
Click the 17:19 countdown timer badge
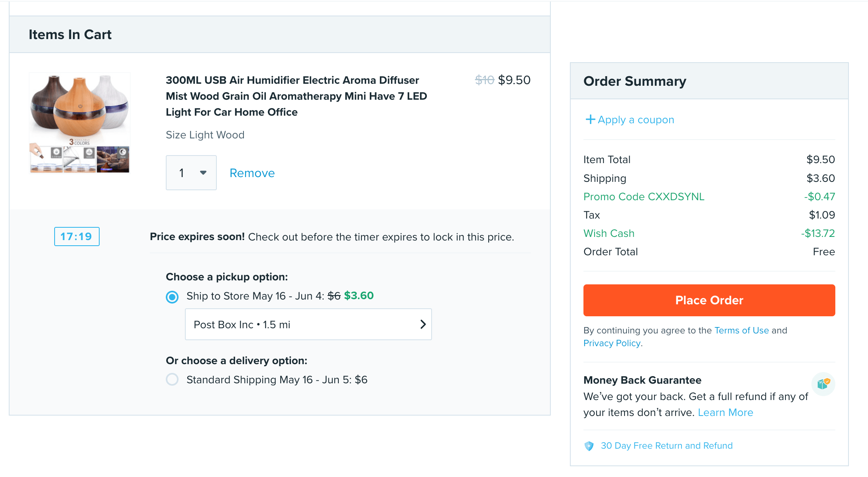tap(77, 237)
